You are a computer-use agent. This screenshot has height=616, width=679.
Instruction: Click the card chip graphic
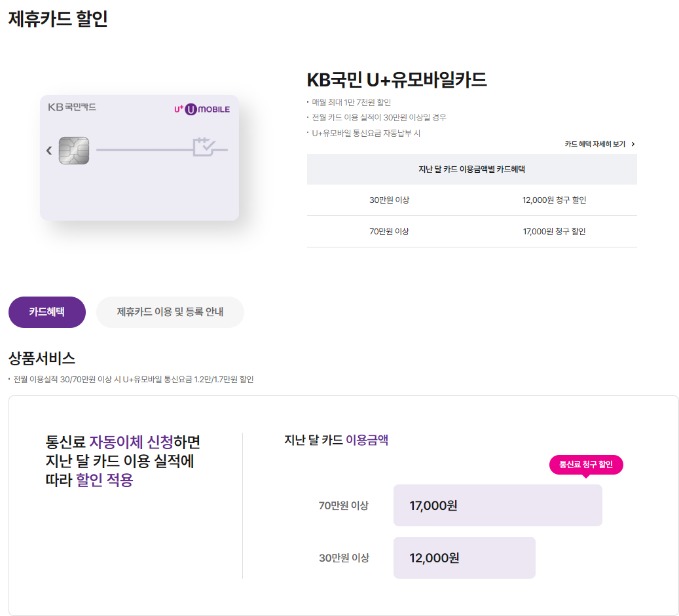[x=74, y=150]
